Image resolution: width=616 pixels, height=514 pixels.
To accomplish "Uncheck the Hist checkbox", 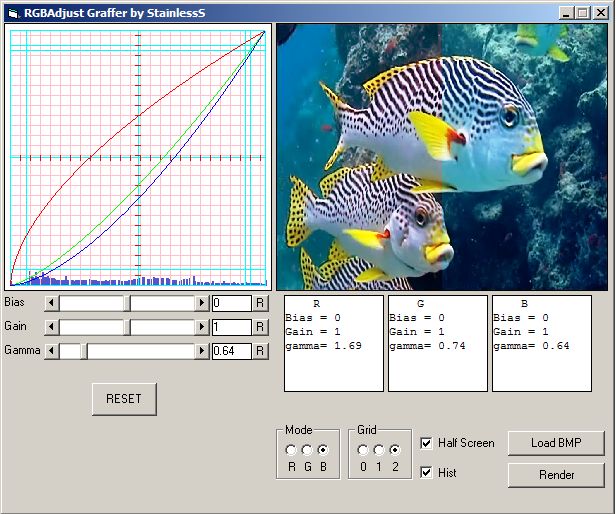I will click(x=426, y=472).
